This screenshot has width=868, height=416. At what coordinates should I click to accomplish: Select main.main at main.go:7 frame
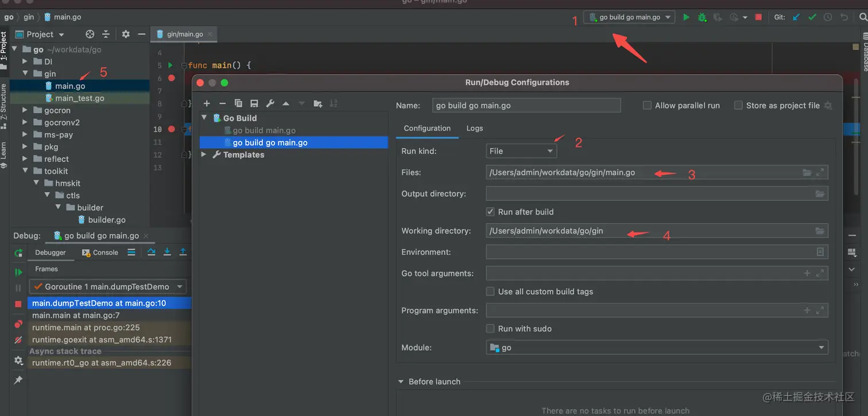tap(76, 315)
